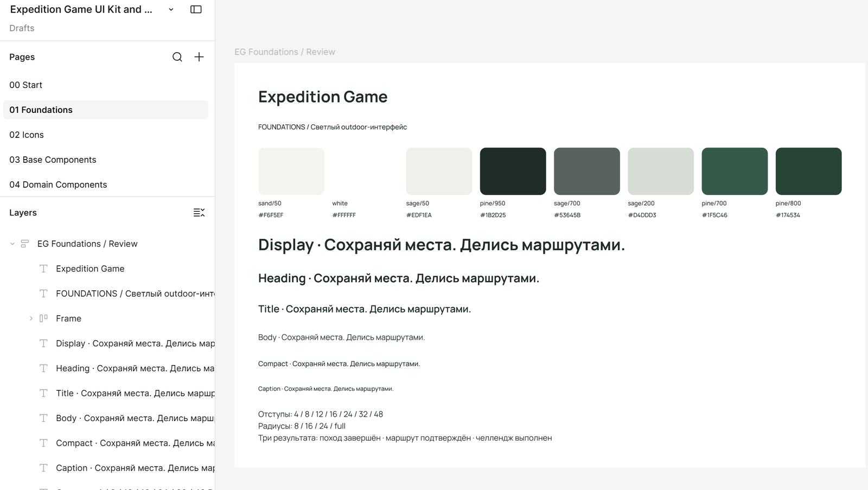Select the pine/950 color swatch
Viewport: 868px width, 490px height.
(513, 171)
